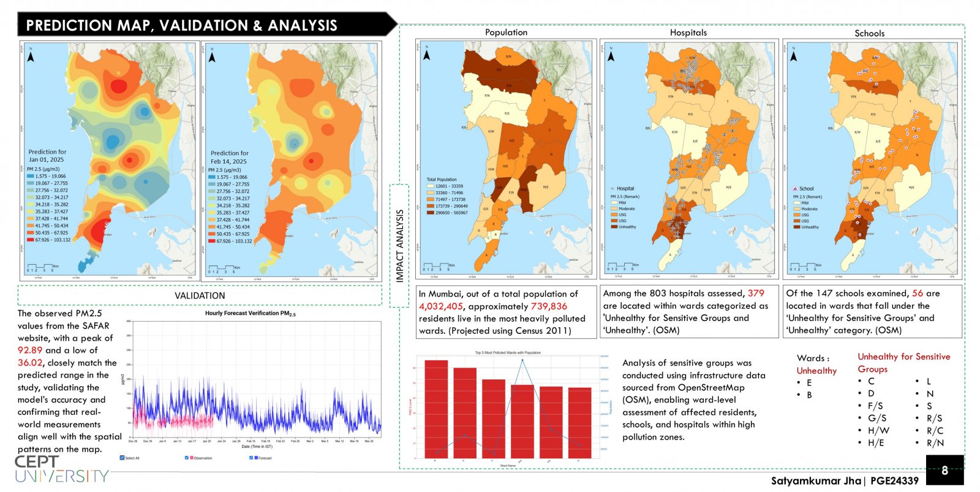Screen dimensions: 980x492
Task: Click the Schools map heading
Action: pyautogui.click(x=869, y=33)
